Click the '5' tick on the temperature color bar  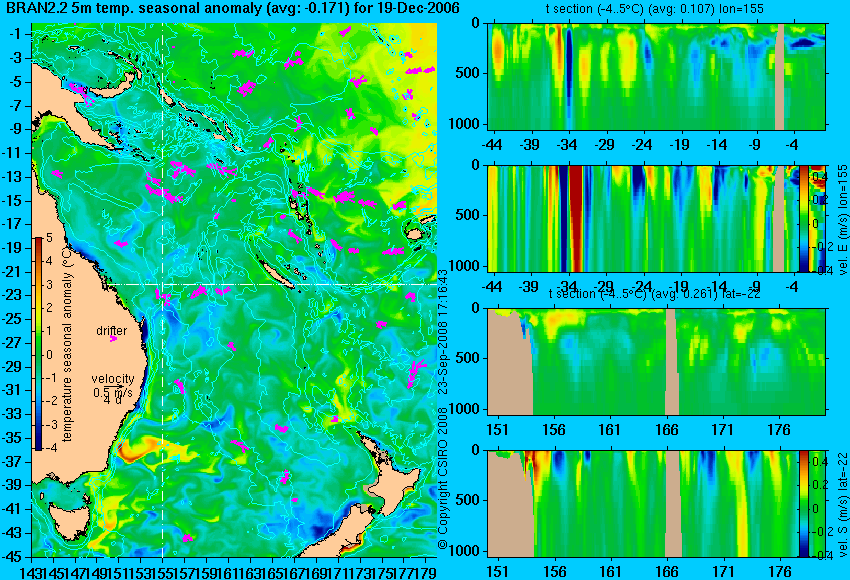[49, 237]
